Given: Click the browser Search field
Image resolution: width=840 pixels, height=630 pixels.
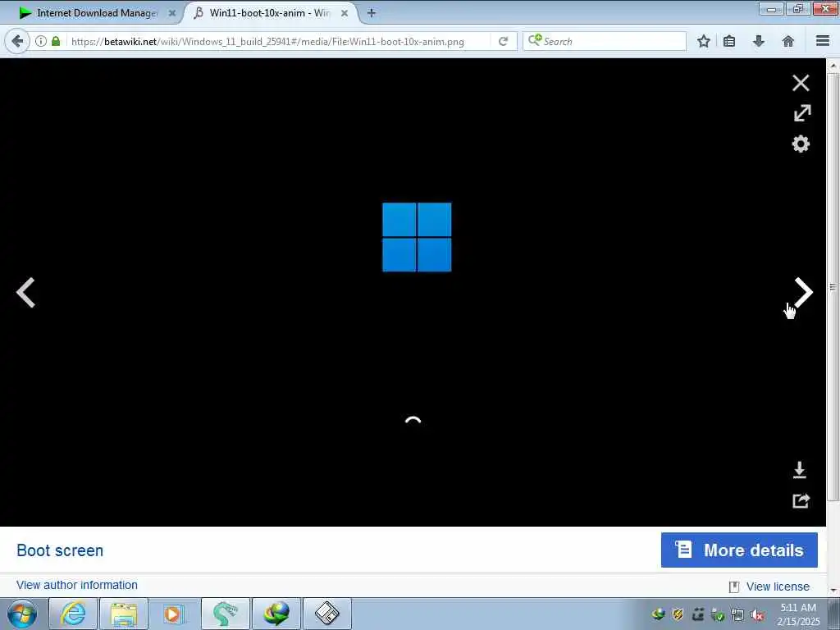Looking at the screenshot, I should tap(605, 41).
